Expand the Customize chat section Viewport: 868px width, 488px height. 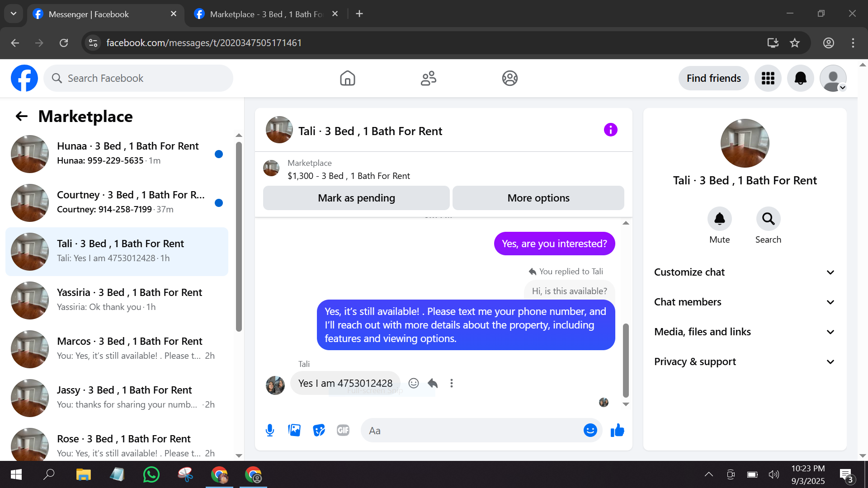point(745,272)
